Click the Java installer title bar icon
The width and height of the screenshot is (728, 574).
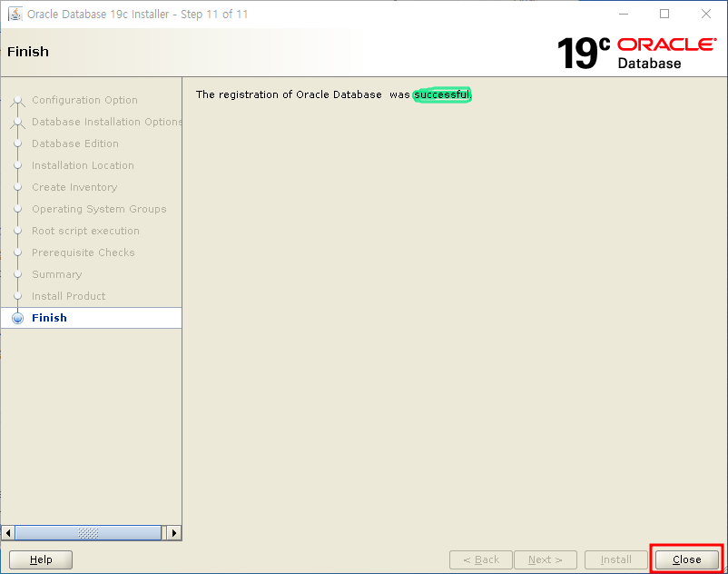tap(15, 14)
